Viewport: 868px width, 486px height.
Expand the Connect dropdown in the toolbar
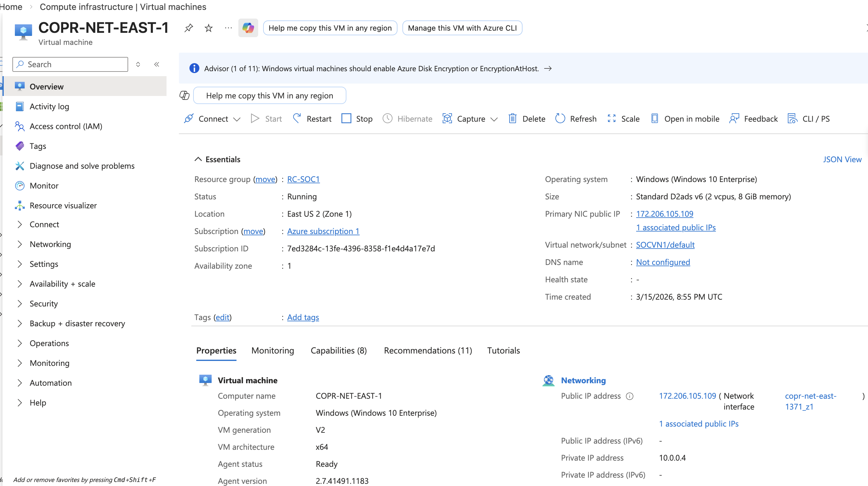click(237, 119)
